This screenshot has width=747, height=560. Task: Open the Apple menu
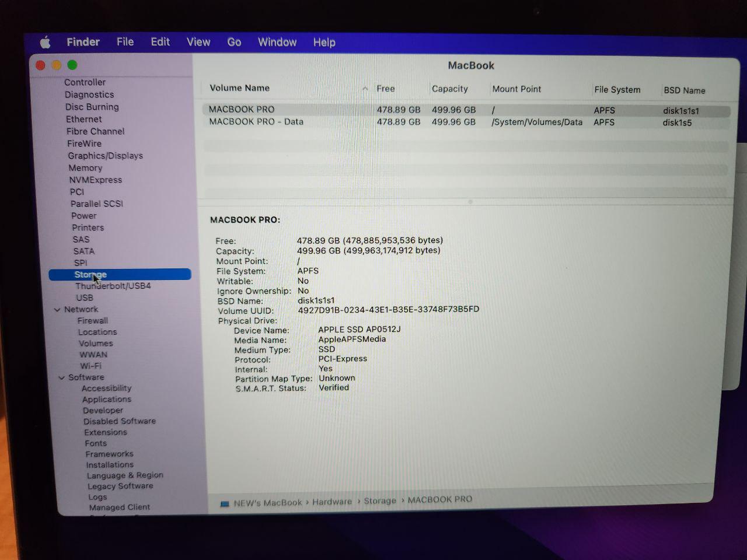coord(45,42)
